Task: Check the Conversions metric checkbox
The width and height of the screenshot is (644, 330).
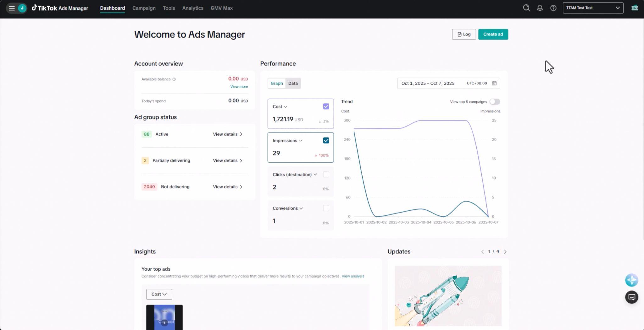Action: point(326,208)
